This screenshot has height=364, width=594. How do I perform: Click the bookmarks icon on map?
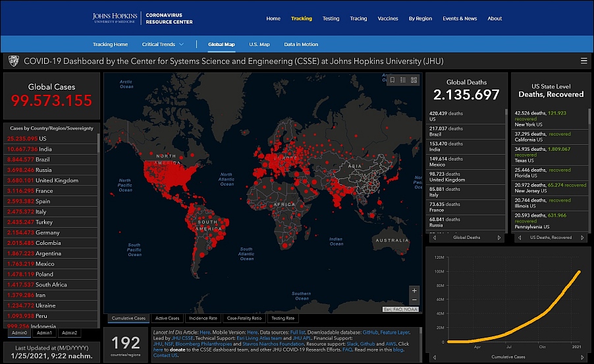[392, 80]
